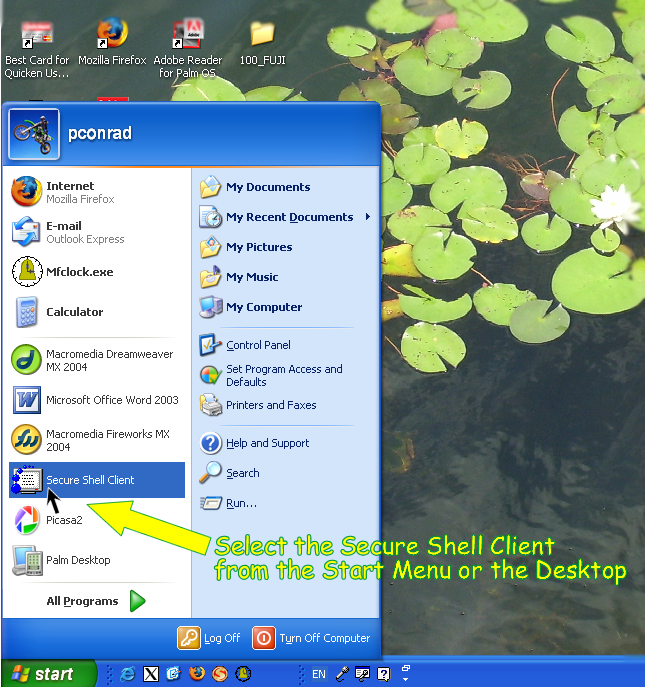The height and width of the screenshot is (687, 645).
Task: Open Macromedia Dreamweaver MX 2004
Action: pyautogui.click(x=97, y=360)
